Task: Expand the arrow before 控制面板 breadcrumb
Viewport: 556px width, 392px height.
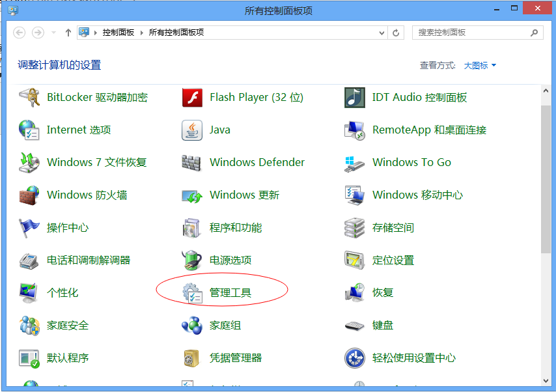Action: 96,33
